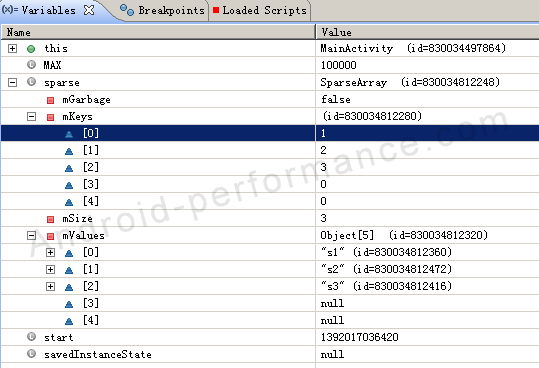Click the Breakpoints tab icon
Viewport: 539px width, 368px height.
[x=127, y=10]
